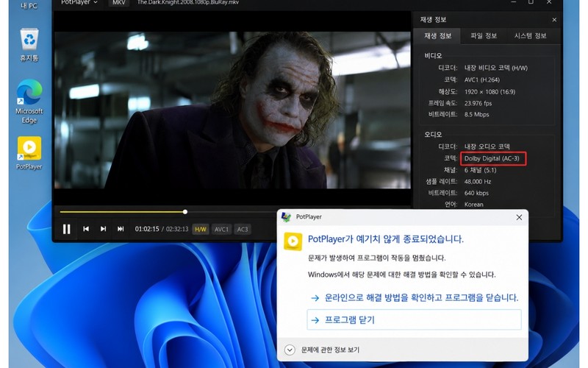Open the Microsoft Edge desktop shortcut
588x368 pixels.
click(x=29, y=102)
